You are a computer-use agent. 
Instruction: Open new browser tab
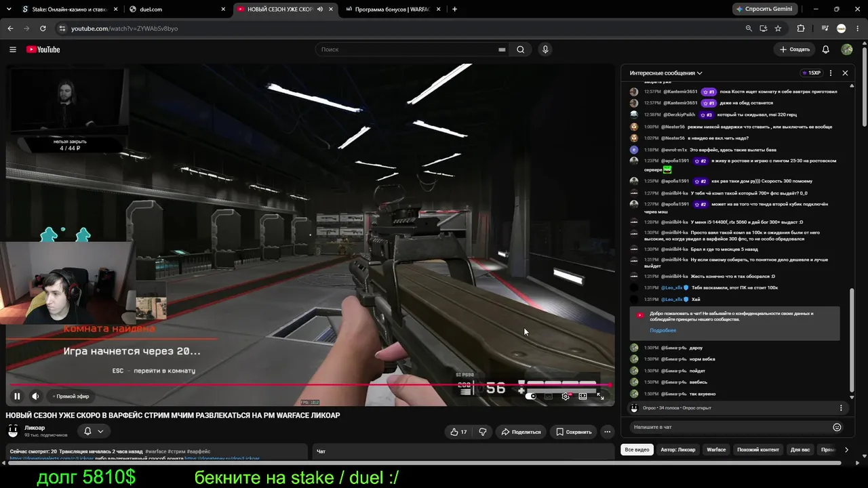(x=454, y=9)
